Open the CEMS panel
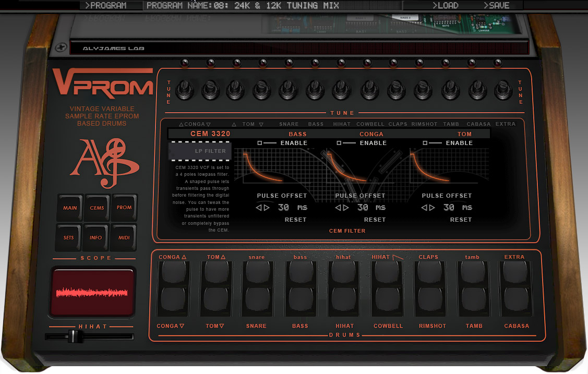Screen dimensions: 588x374 pos(97,207)
